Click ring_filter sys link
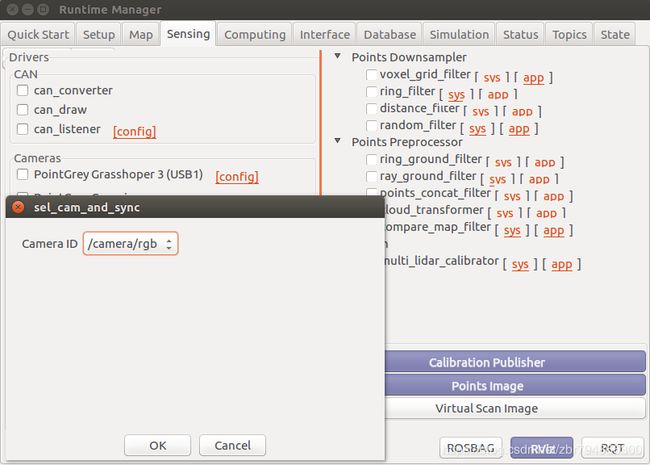Screen dimensions: 650x465 click(x=456, y=94)
